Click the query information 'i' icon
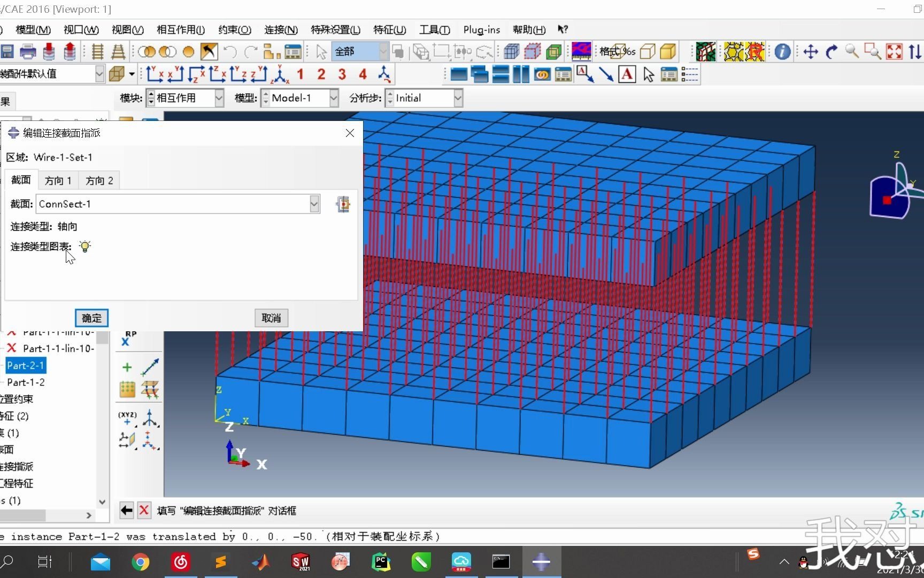The image size is (924, 578). [782, 51]
